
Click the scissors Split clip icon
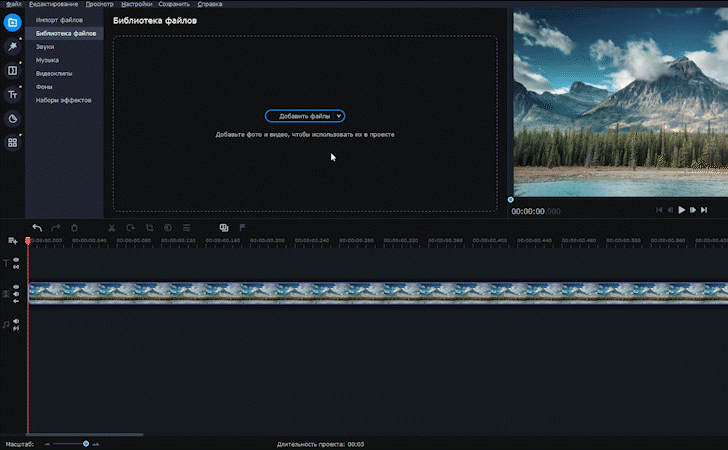point(112,228)
